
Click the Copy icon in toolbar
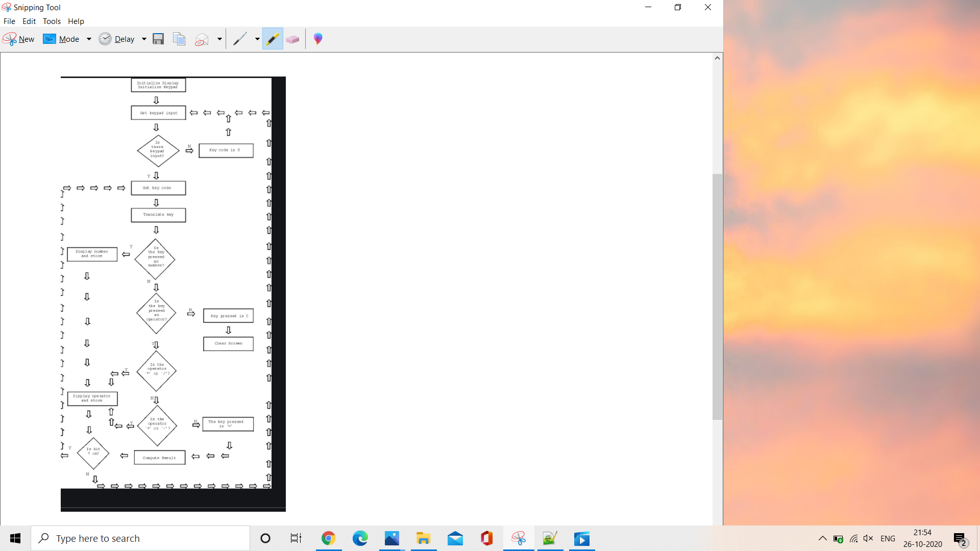tap(179, 39)
